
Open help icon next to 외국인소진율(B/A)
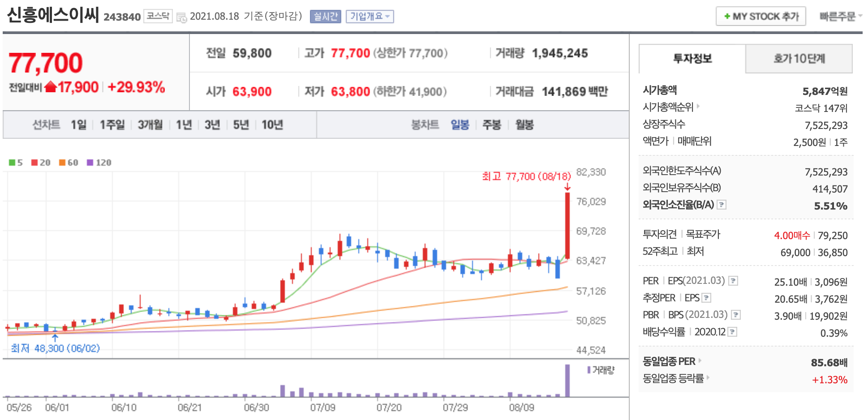[721, 205]
